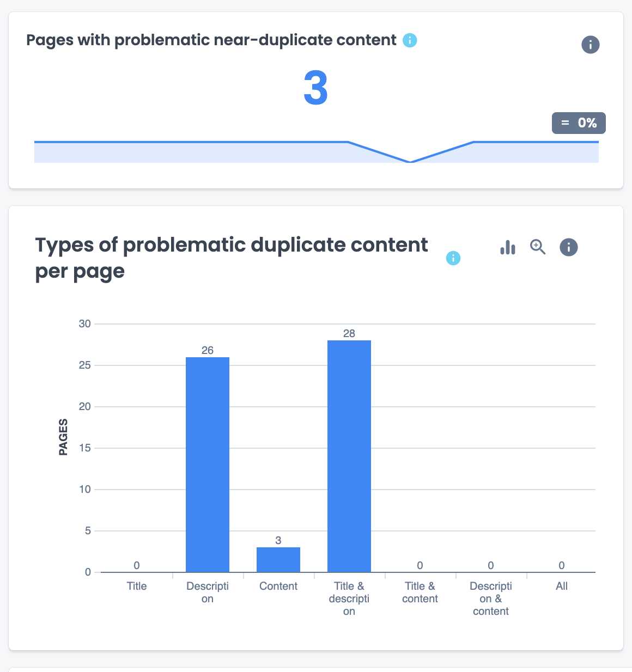Click the 'Description & content' axis label
The width and height of the screenshot is (632, 672).
coord(490,598)
